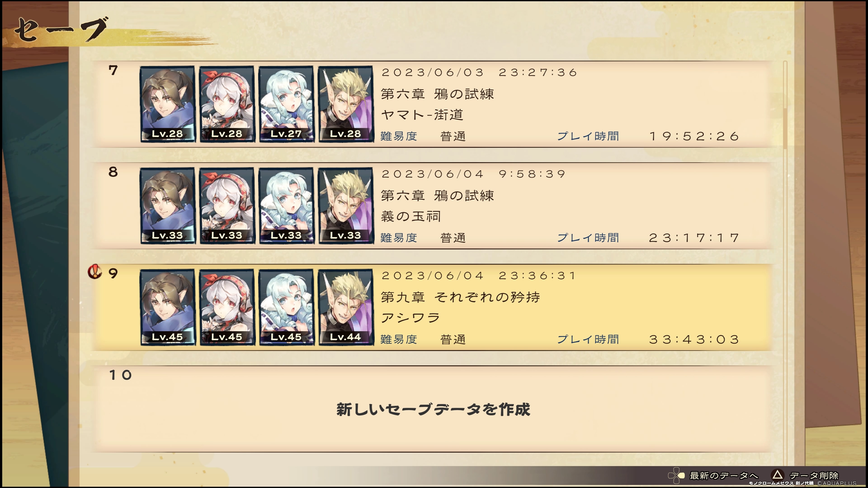The width and height of the screenshot is (868, 488).
Task: Click the Lv.45 brown-haired hero portrait in slot 9
Action: 167,307
